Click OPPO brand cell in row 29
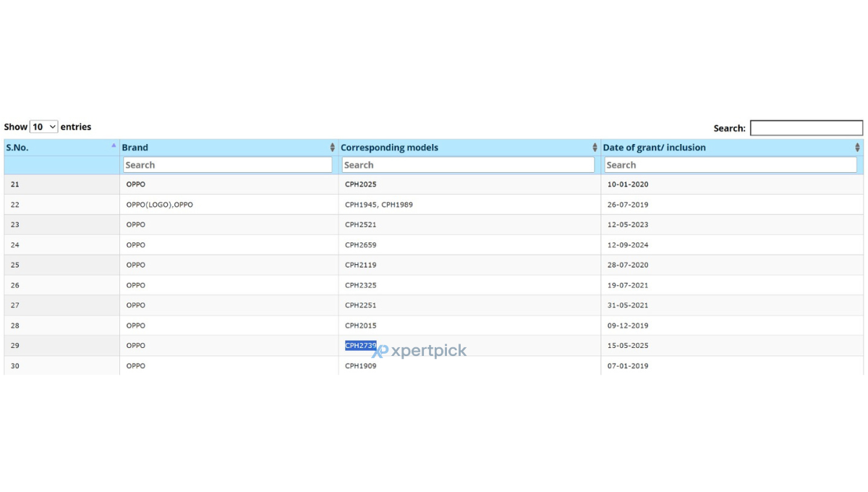 point(229,346)
